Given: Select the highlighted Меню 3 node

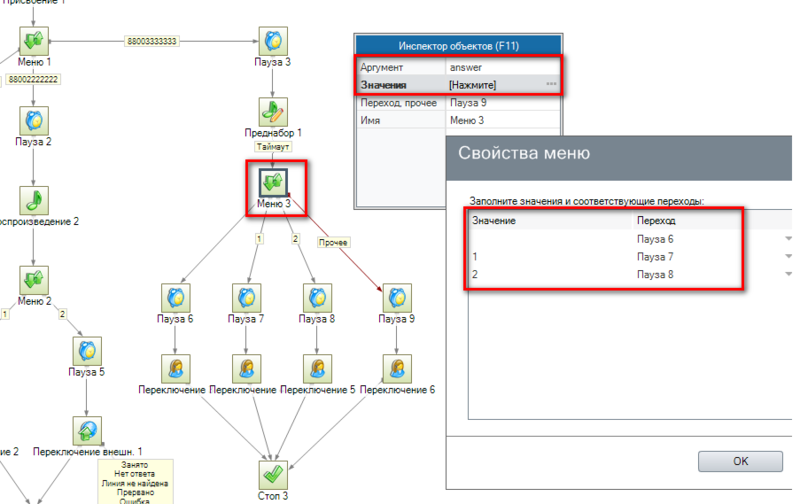Looking at the screenshot, I should click(x=273, y=181).
